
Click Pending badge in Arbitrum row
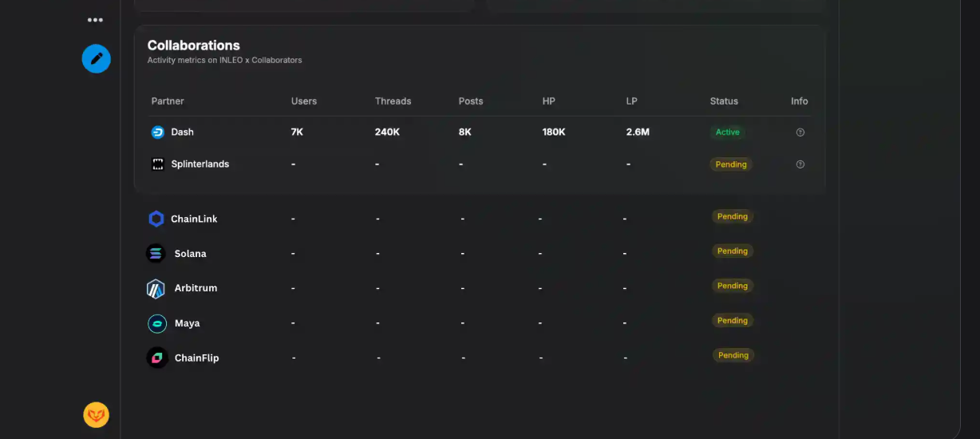coord(733,286)
